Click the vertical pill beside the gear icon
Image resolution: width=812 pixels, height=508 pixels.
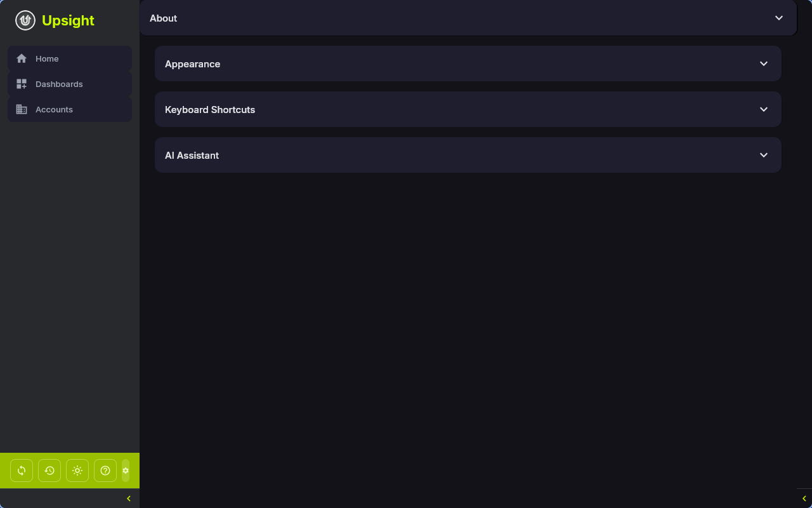pyautogui.click(x=125, y=470)
